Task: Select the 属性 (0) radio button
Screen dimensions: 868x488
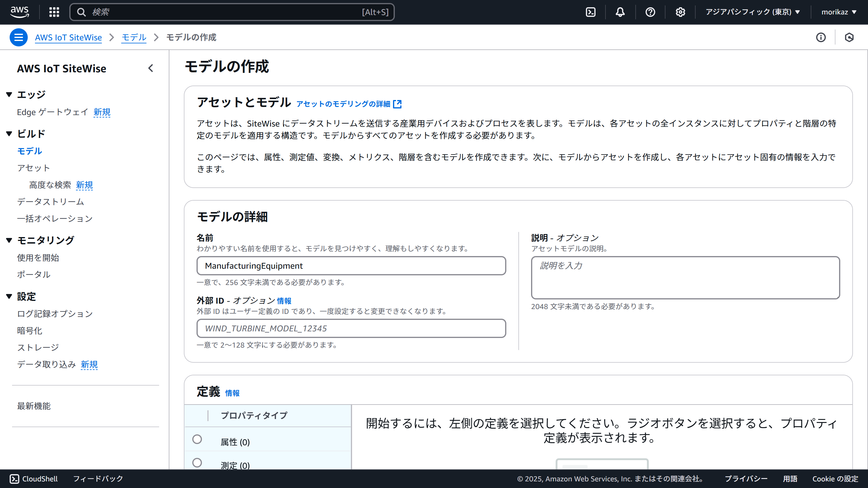Action: point(197,439)
